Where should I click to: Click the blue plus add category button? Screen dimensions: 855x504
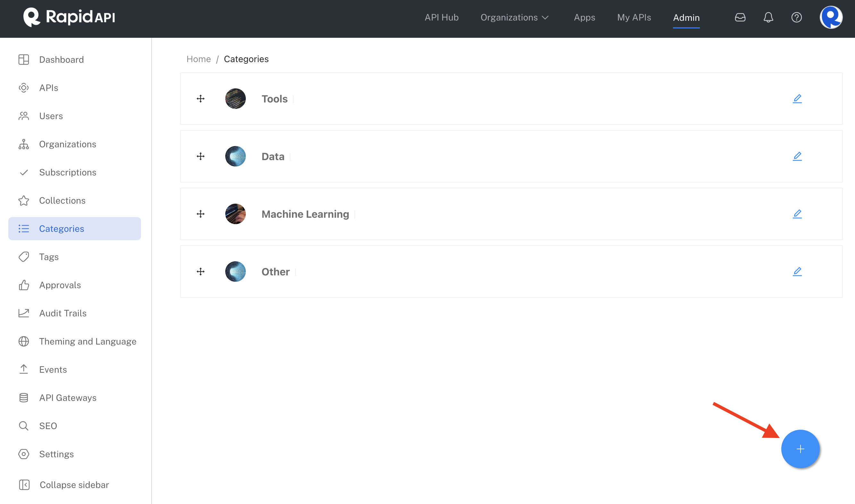click(x=800, y=449)
